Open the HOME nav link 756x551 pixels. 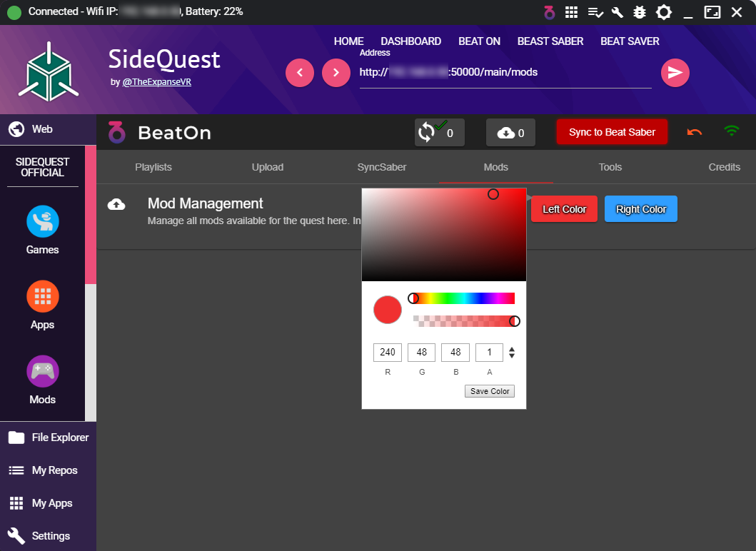coord(348,41)
